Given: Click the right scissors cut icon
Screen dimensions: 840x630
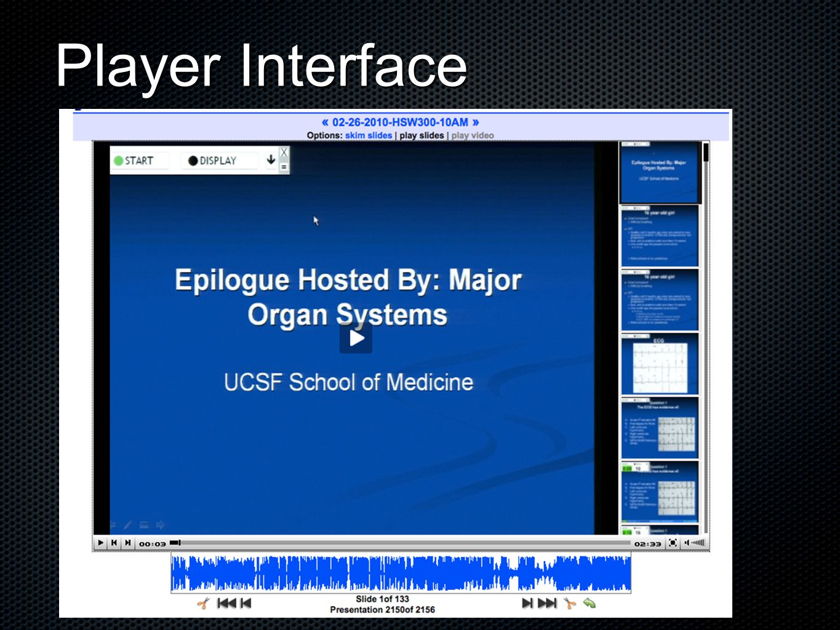Looking at the screenshot, I should click(570, 604).
